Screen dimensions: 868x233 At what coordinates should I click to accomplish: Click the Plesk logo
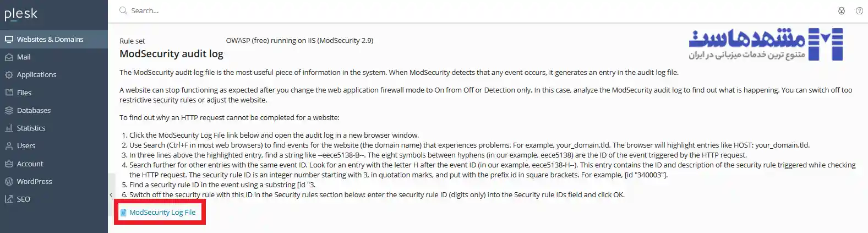click(21, 14)
